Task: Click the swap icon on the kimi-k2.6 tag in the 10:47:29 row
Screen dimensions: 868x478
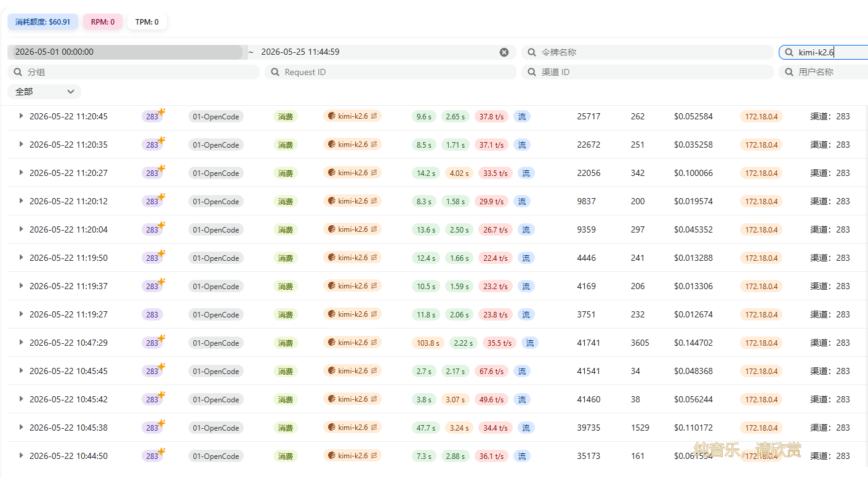Action: [x=374, y=343]
